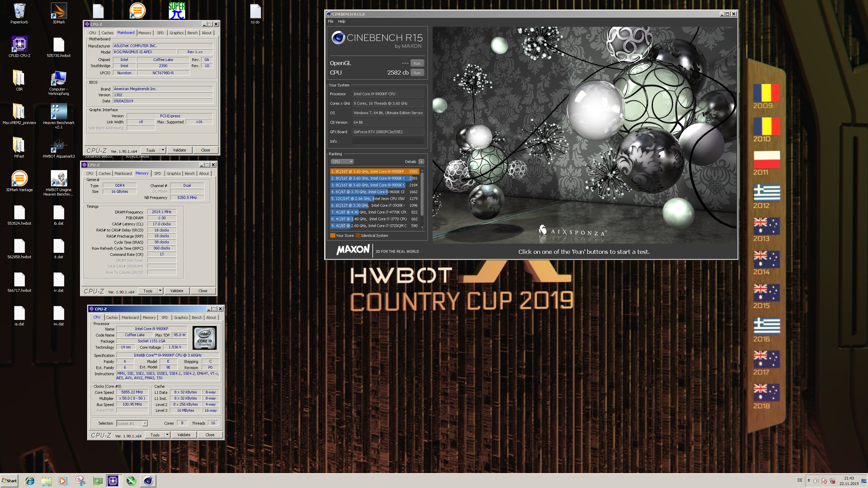Click the Windows Start button
Viewport: 868px width, 488px height.
tap(9, 481)
